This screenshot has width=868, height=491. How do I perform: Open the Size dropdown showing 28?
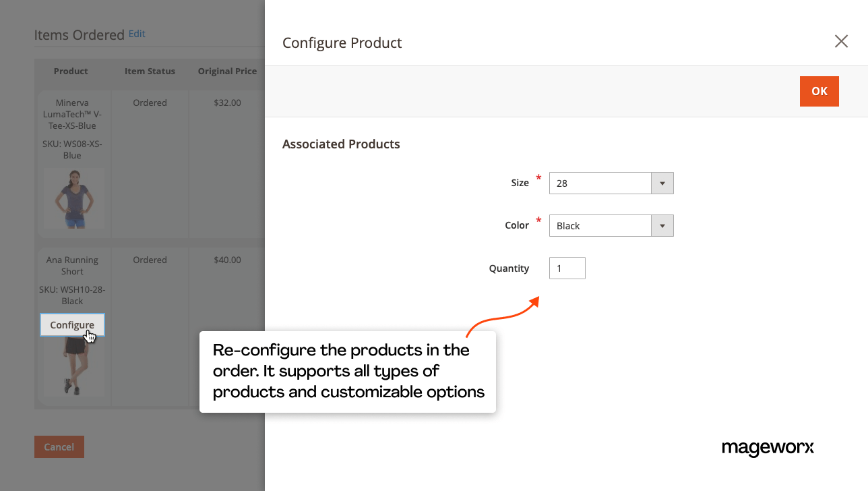click(x=611, y=183)
